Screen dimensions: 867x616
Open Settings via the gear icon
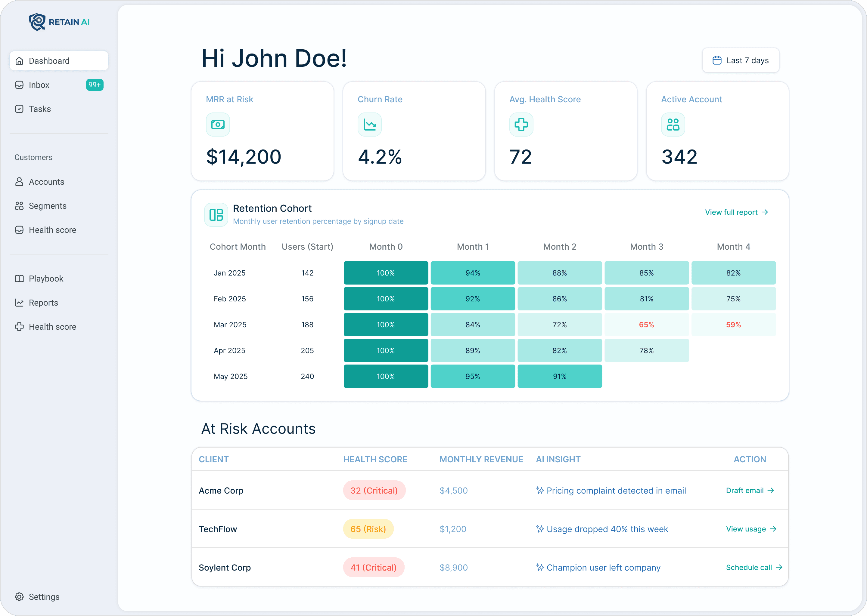[19, 597]
